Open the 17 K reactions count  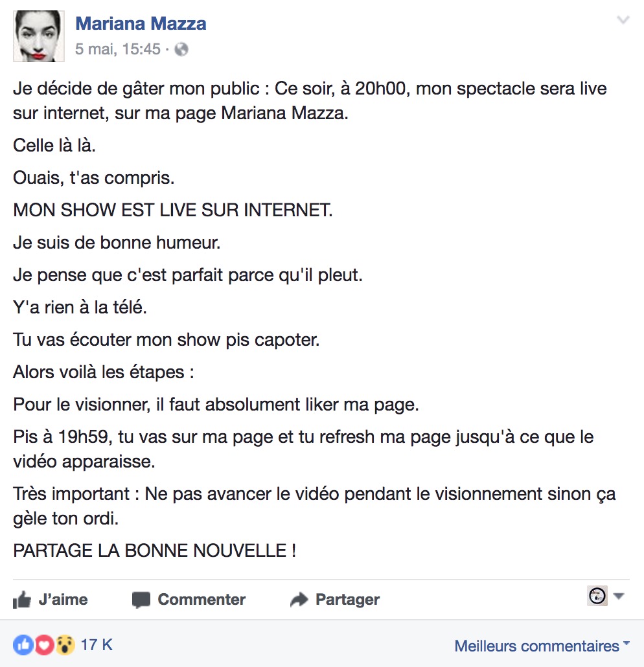pyautogui.click(x=97, y=645)
